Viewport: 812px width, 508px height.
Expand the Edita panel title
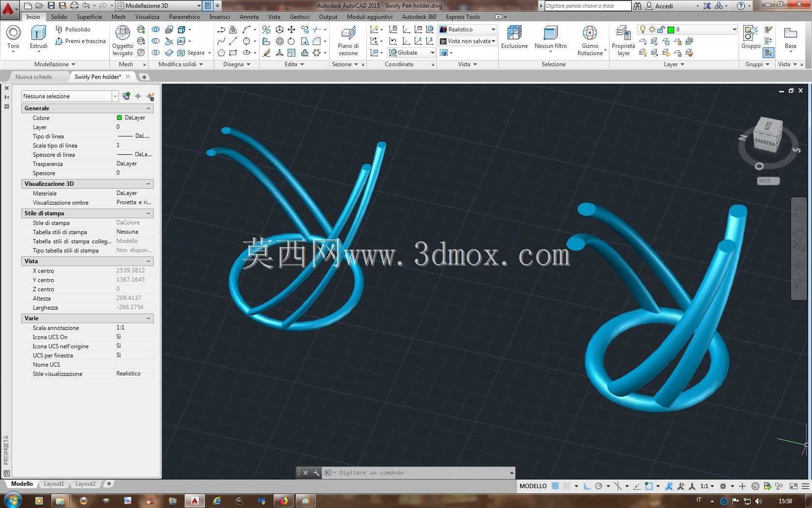[294, 64]
